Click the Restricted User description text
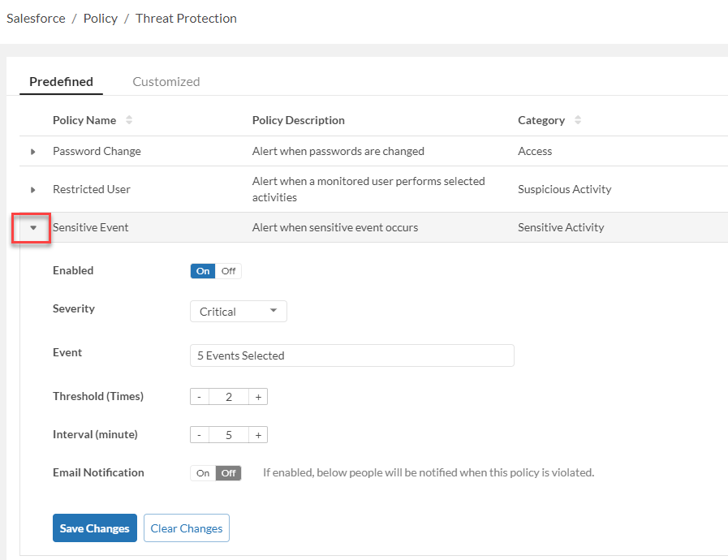 click(x=368, y=189)
